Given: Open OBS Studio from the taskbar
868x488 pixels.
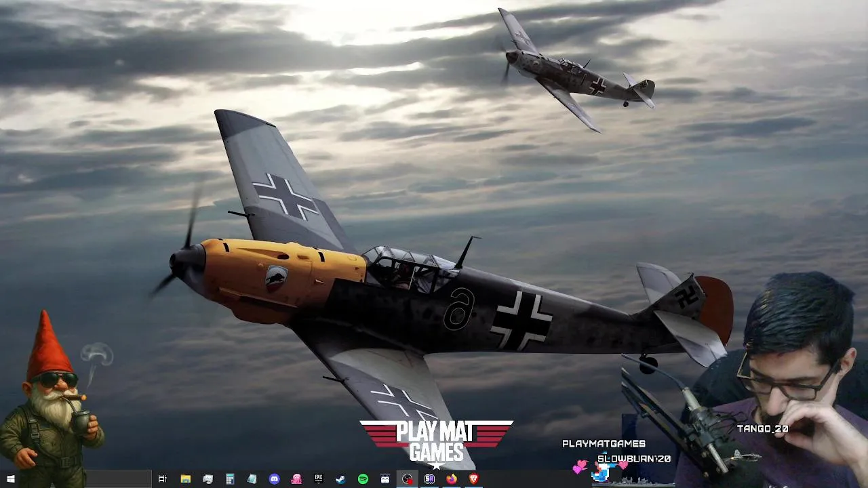Looking at the screenshot, I should (x=407, y=479).
